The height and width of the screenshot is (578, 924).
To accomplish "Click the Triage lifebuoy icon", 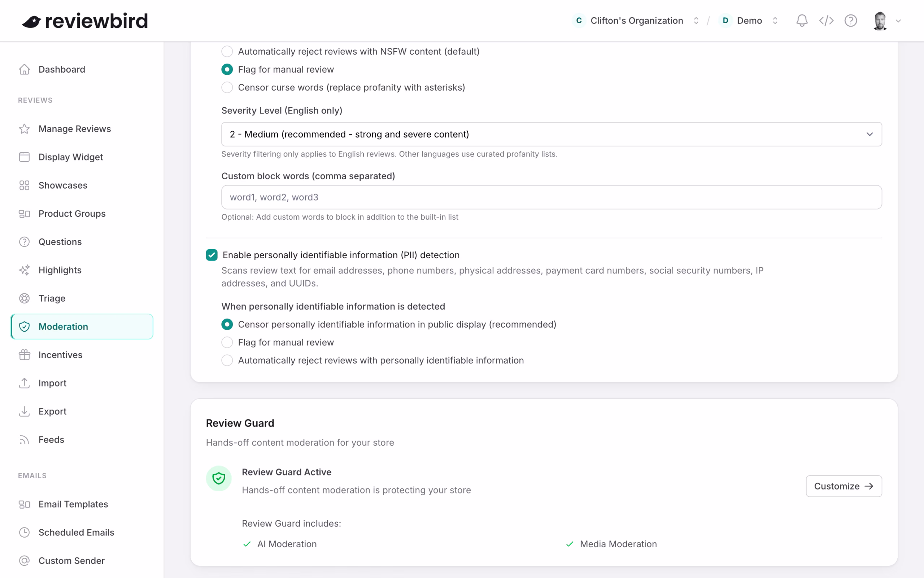I will coord(25,298).
